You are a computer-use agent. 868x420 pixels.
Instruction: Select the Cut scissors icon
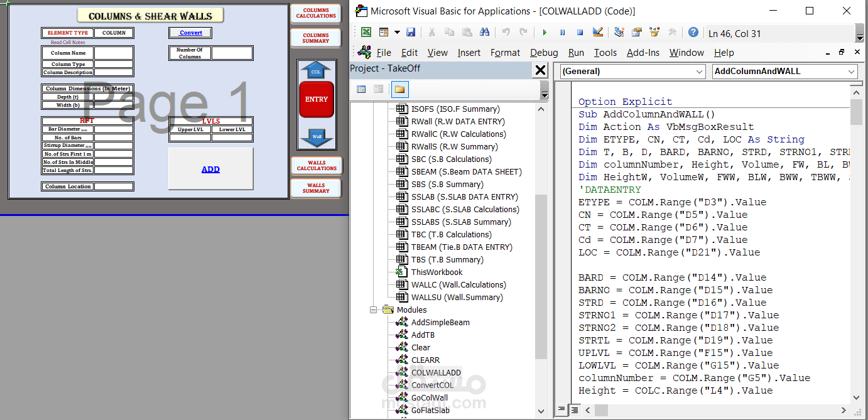431,32
